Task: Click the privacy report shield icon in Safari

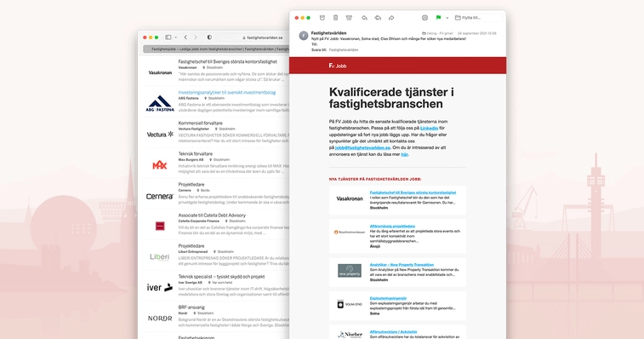Action: 209,37
